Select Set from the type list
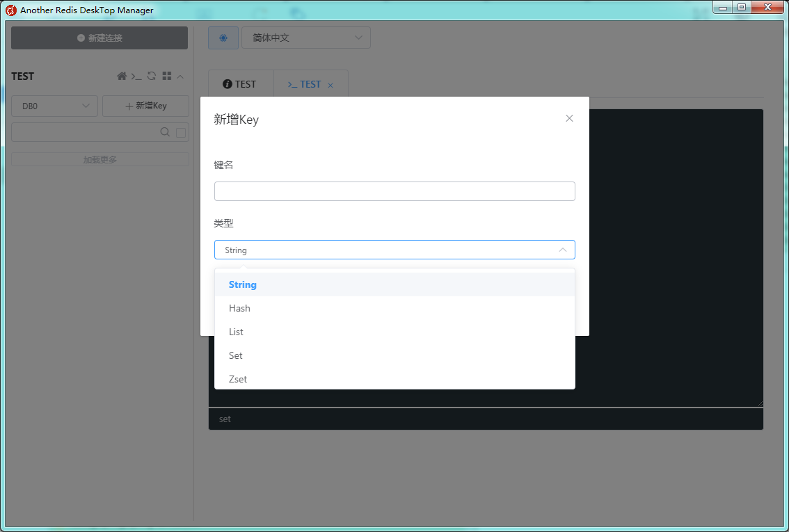This screenshot has width=789, height=532. 394,355
